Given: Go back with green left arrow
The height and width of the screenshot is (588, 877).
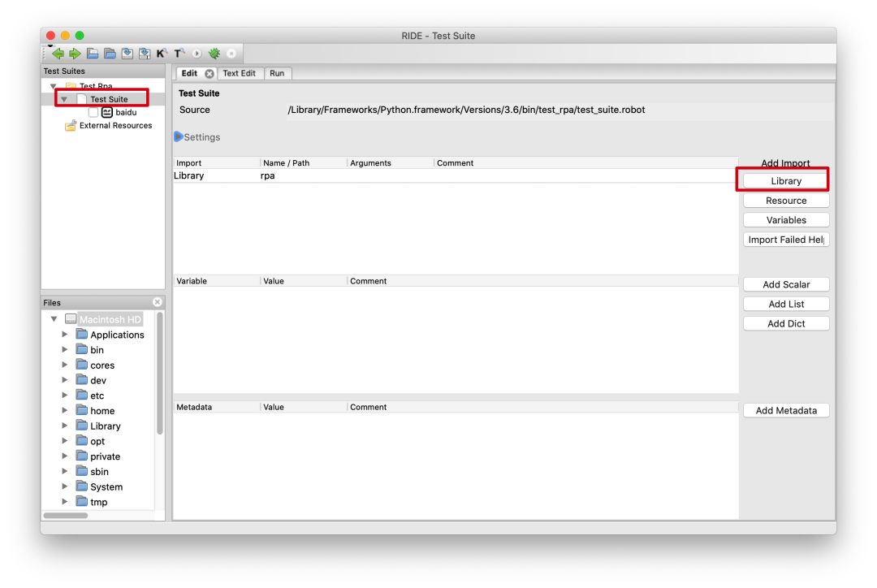Looking at the screenshot, I should pos(58,54).
